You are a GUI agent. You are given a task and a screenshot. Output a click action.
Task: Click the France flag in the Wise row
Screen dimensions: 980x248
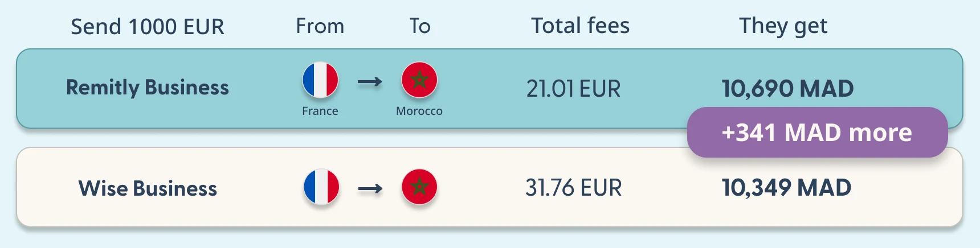coord(321,187)
